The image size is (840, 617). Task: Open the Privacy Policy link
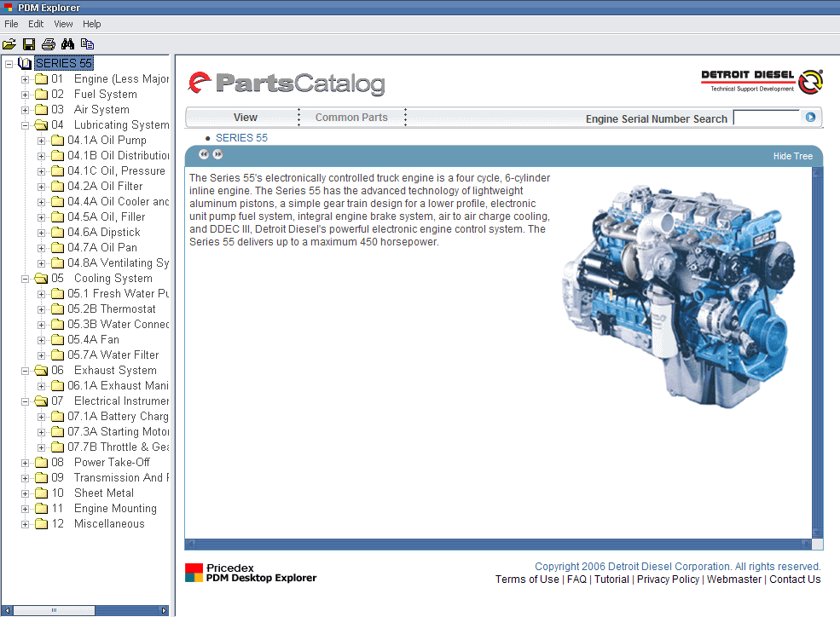669,580
